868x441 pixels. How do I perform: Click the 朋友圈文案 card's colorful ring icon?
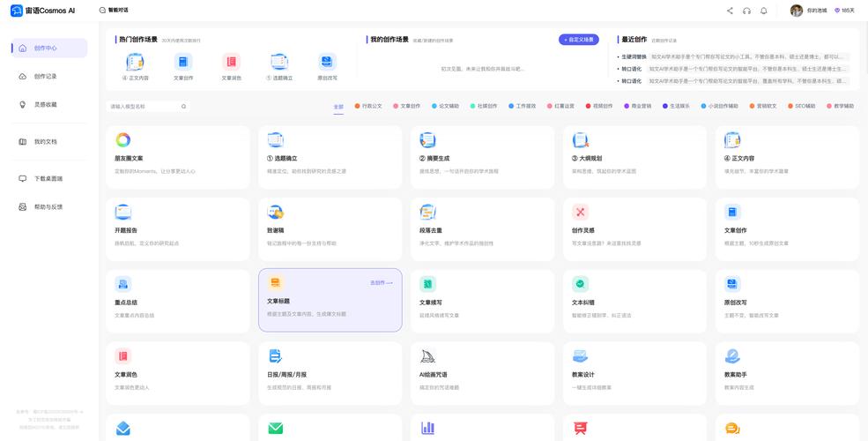click(x=122, y=140)
